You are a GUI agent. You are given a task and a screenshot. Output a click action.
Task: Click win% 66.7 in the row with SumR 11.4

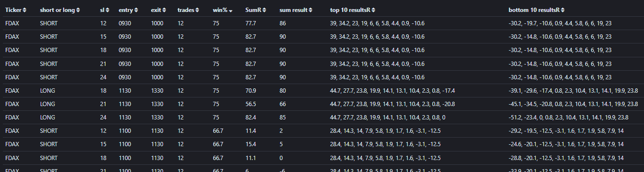pyautogui.click(x=218, y=130)
